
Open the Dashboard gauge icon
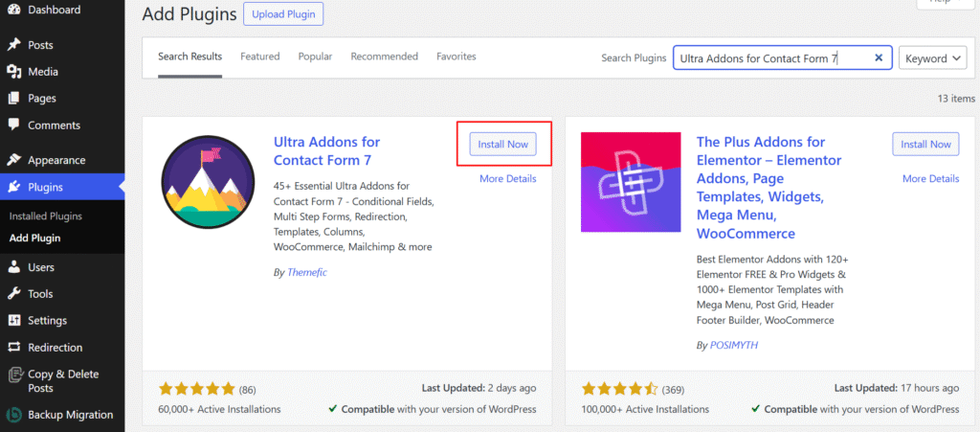(13, 10)
